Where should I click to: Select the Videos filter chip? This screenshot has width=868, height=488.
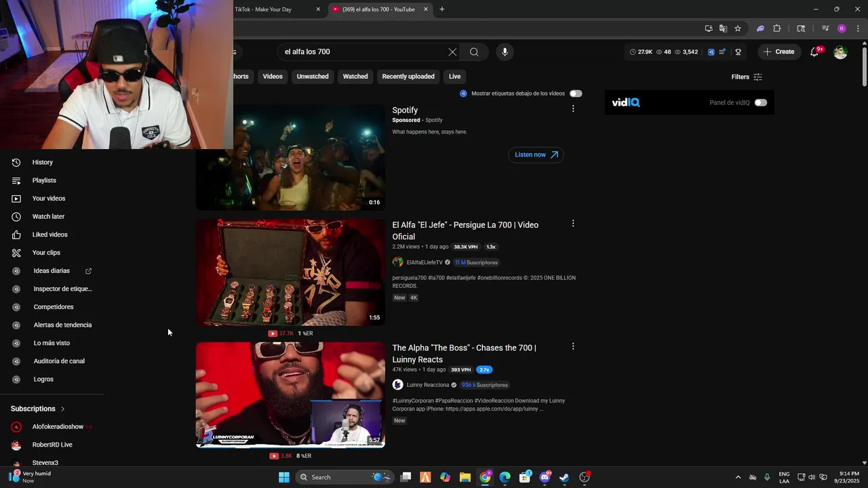(273, 77)
